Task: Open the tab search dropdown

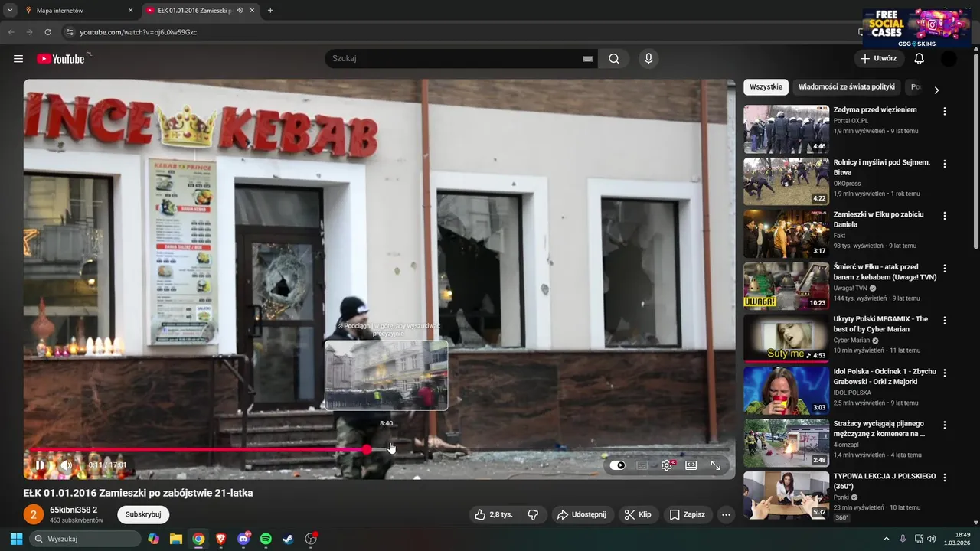Action: pyautogui.click(x=10, y=11)
